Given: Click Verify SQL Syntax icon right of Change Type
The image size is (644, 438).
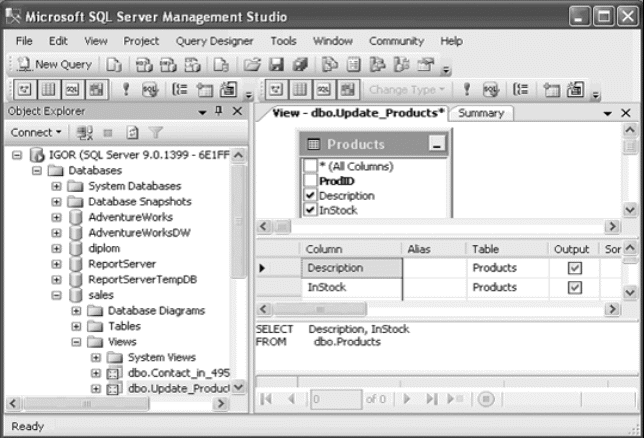Looking at the screenshot, I should tap(491, 89).
